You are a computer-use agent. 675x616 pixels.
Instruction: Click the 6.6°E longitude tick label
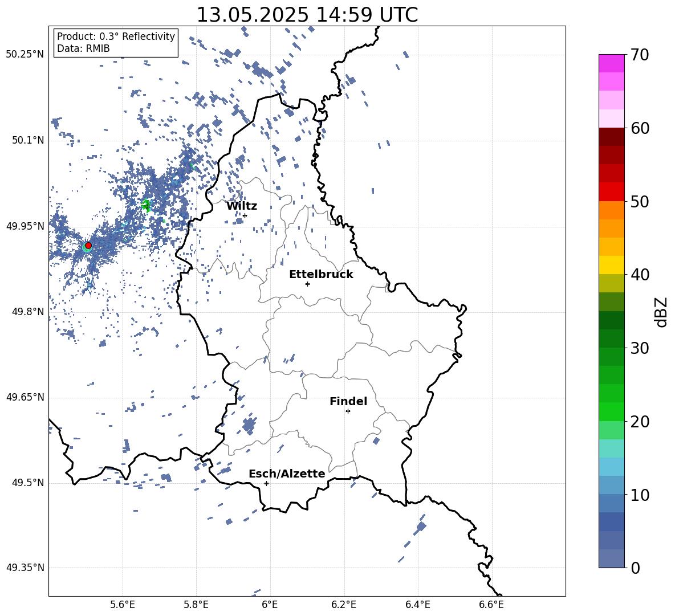tap(491, 605)
